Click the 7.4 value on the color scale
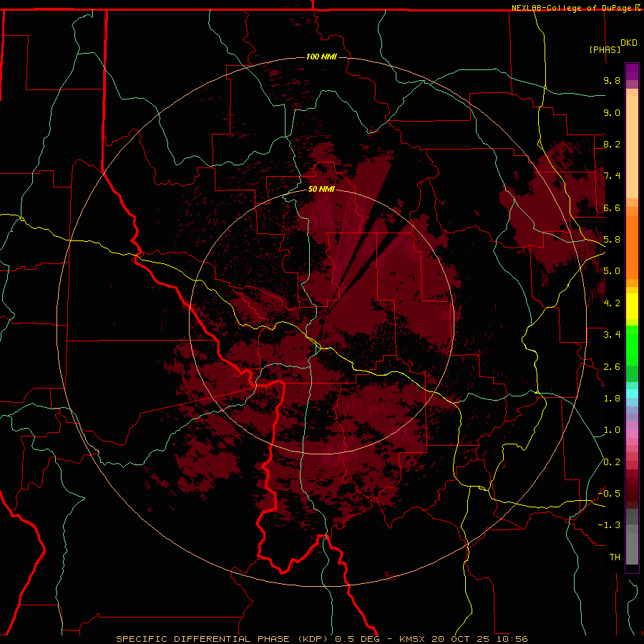 pos(612,176)
